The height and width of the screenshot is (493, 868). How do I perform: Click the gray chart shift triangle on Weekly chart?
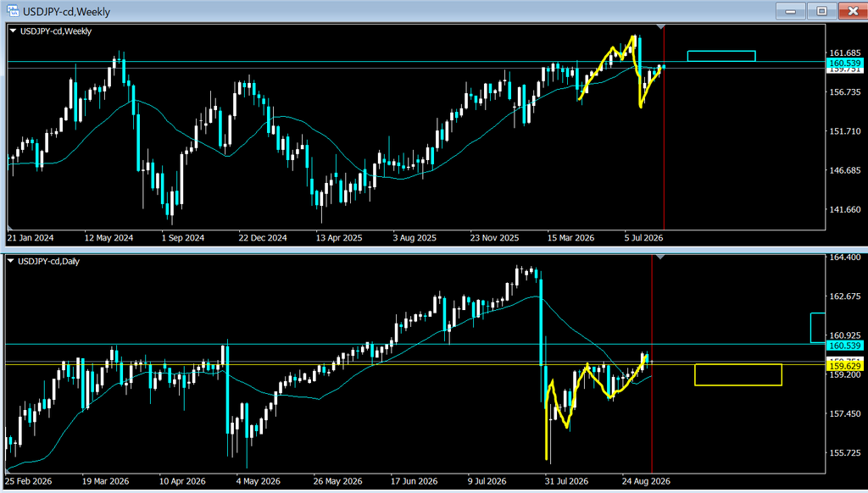[659, 26]
